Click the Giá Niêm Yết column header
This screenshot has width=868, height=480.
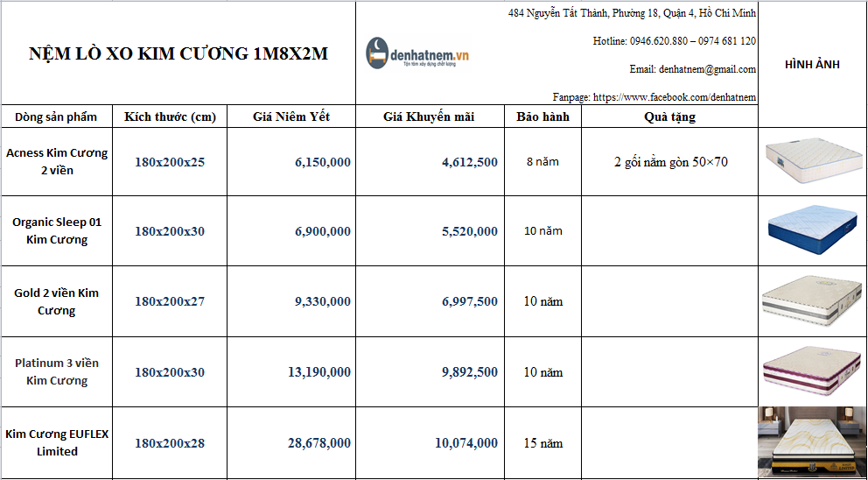[x=291, y=117]
